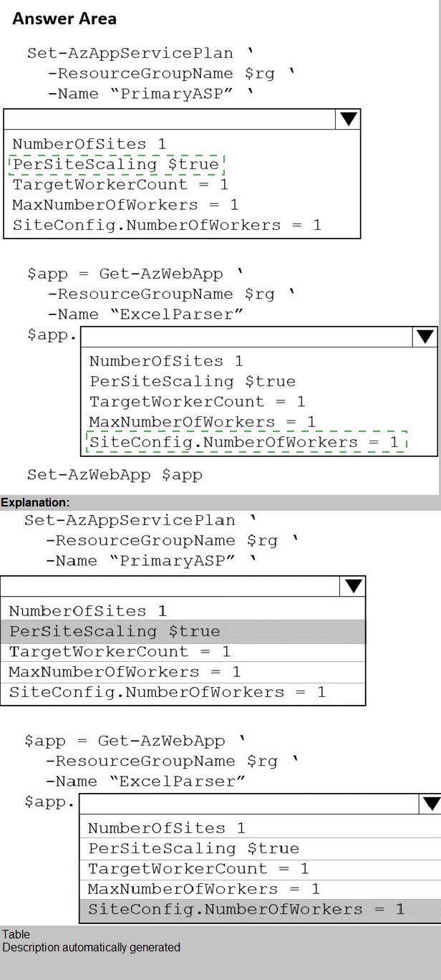
Task: Click "Description automatically generated" caption text
Action: [91, 947]
